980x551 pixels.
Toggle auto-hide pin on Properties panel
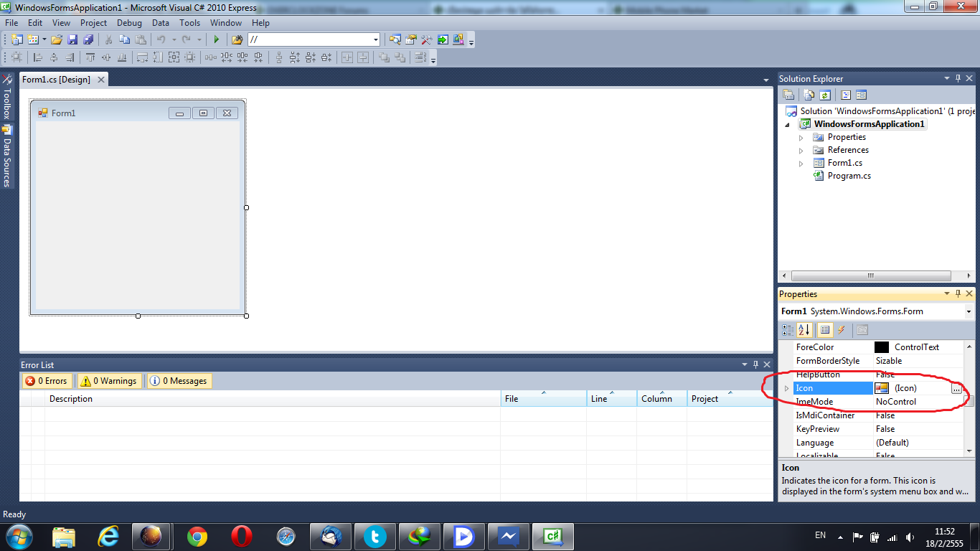(x=958, y=294)
